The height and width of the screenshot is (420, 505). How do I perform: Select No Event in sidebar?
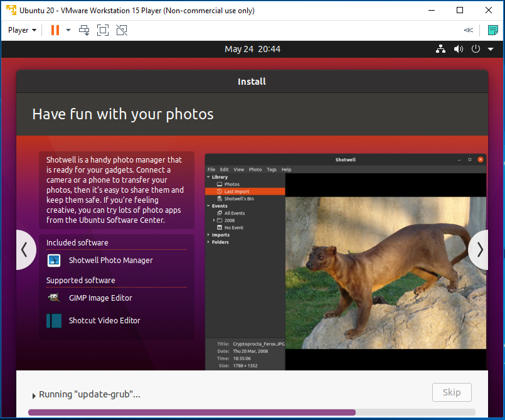234,227
